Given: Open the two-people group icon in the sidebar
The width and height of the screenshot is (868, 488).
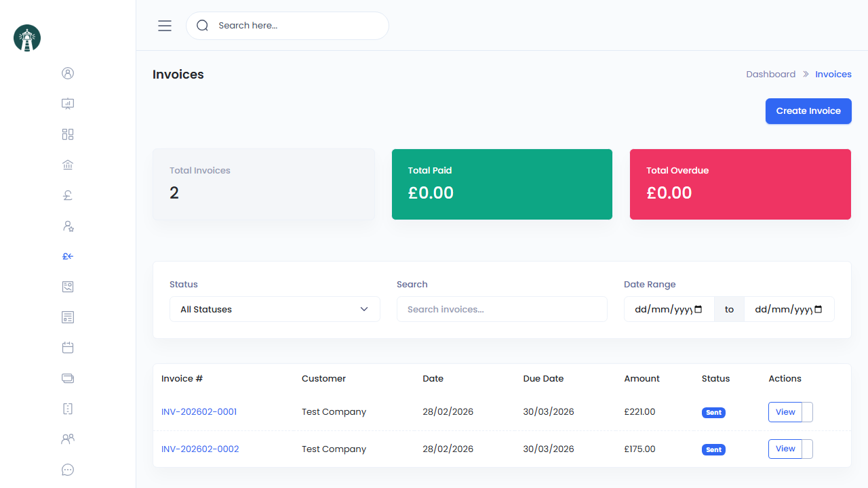Looking at the screenshot, I should (x=67, y=439).
